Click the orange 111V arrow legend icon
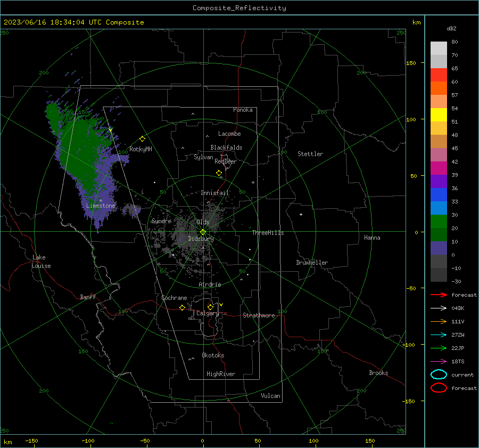The width and height of the screenshot is (479, 448). pos(439,321)
